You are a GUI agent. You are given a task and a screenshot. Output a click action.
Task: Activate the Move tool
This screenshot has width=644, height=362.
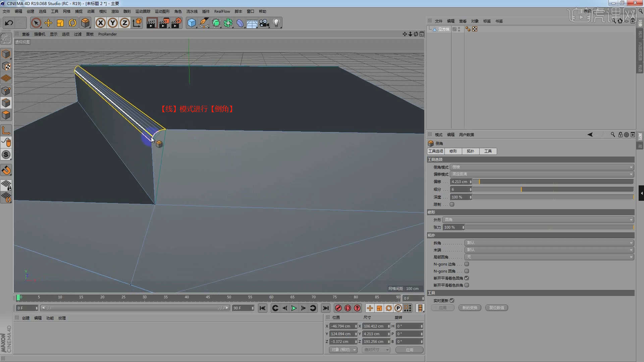[48, 23]
